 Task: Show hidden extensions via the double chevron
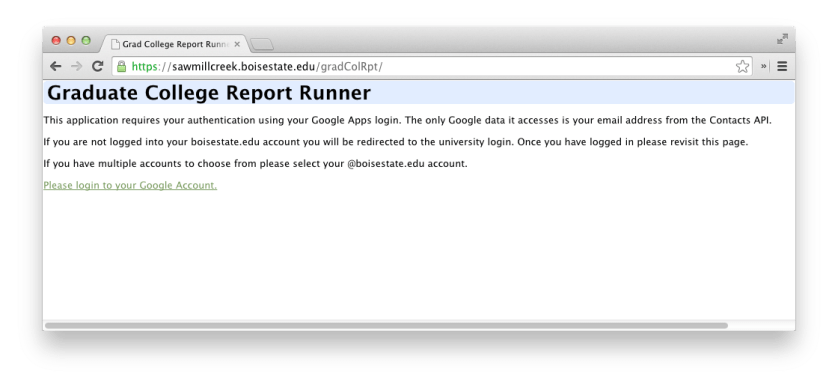[x=764, y=66]
